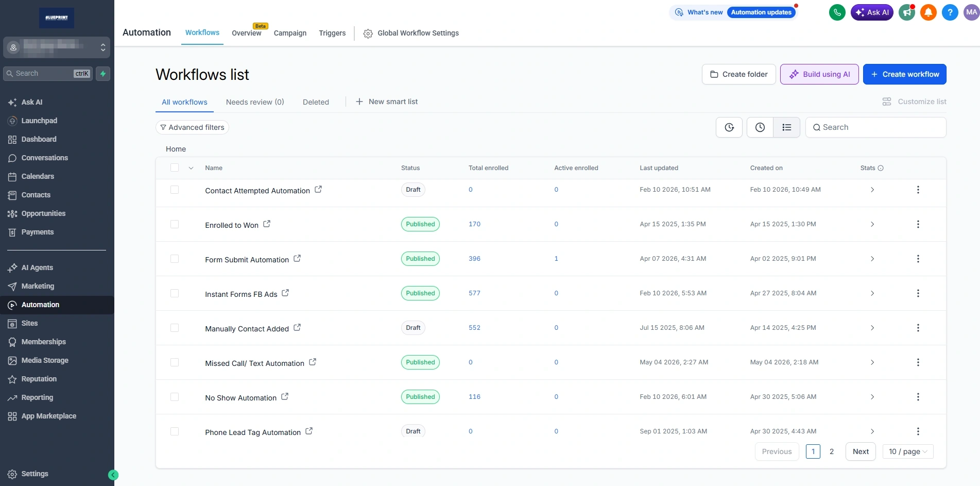
Task: Focus the sidebar Search box
Action: coord(48,74)
